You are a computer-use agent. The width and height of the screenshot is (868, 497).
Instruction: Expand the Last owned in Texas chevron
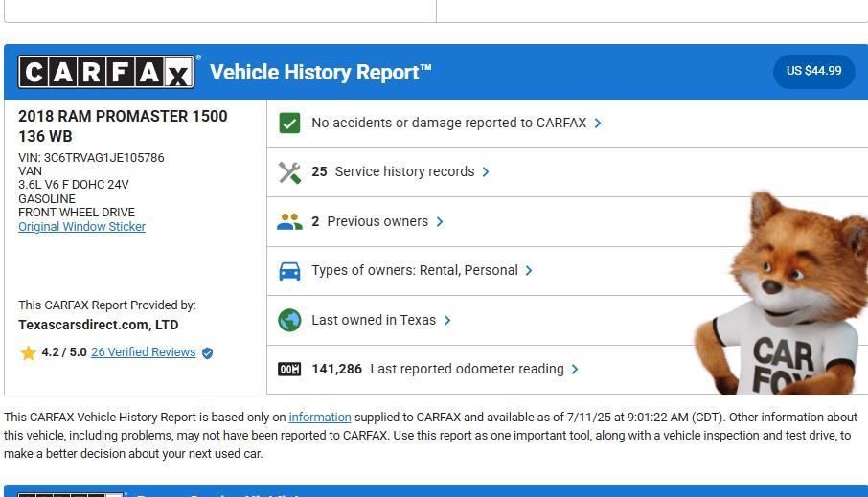coord(447,321)
